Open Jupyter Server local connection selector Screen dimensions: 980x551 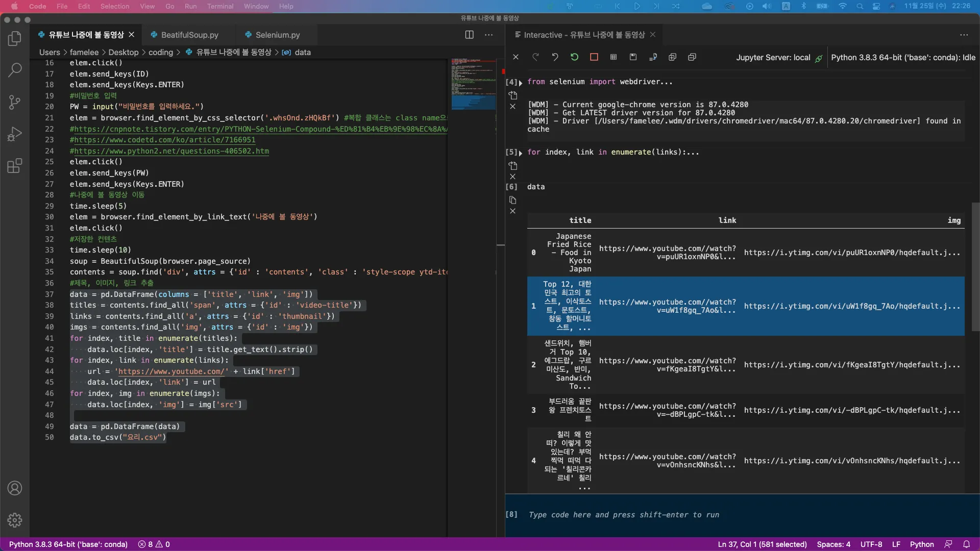click(x=773, y=58)
